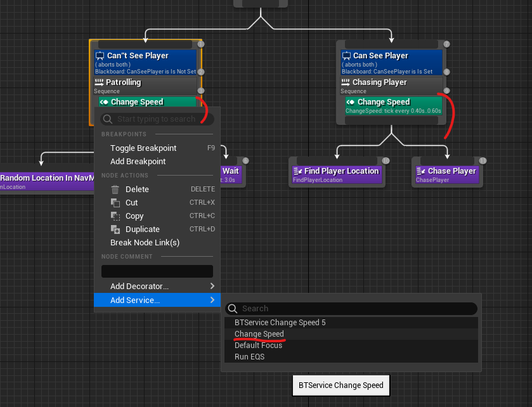Image resolution: width=532 pixels, height=407 pixels.
Task: Select Change Speed service from list
Action: click(x=351, y=334)
